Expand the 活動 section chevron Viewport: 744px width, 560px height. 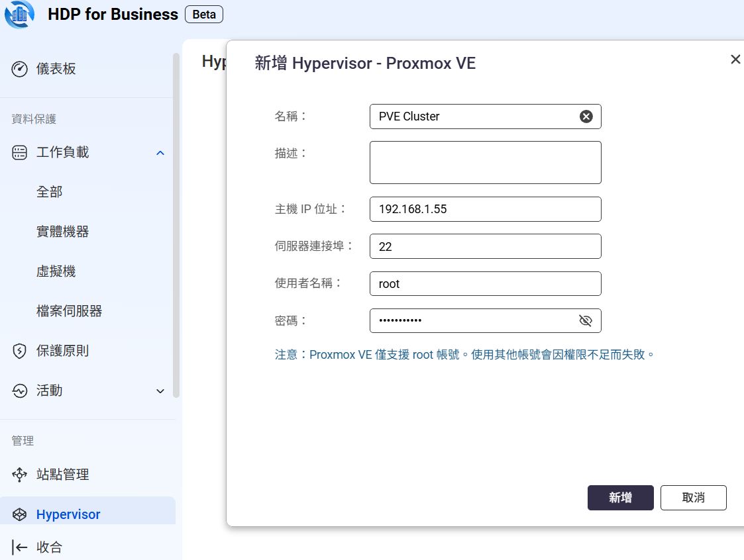pyautogui.click(x=160, y=391)
